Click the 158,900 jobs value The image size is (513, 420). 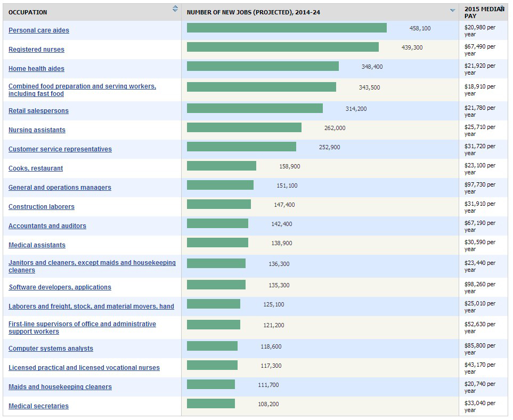click(290, 166)
